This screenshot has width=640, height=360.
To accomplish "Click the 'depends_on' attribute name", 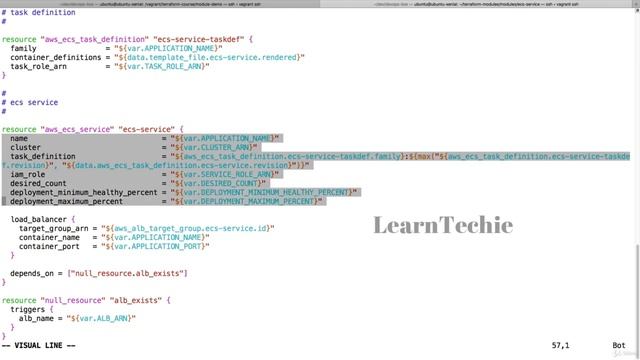I will coord(32,273).
